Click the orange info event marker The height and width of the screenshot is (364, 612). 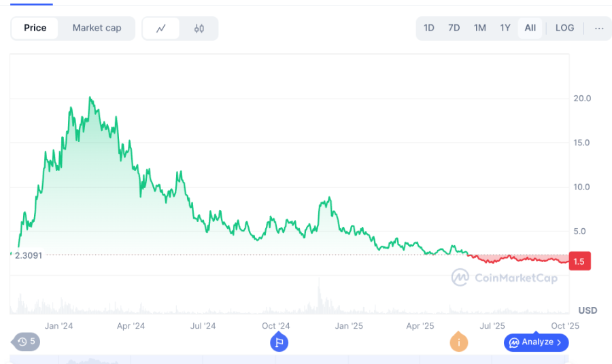coord(458,342)
